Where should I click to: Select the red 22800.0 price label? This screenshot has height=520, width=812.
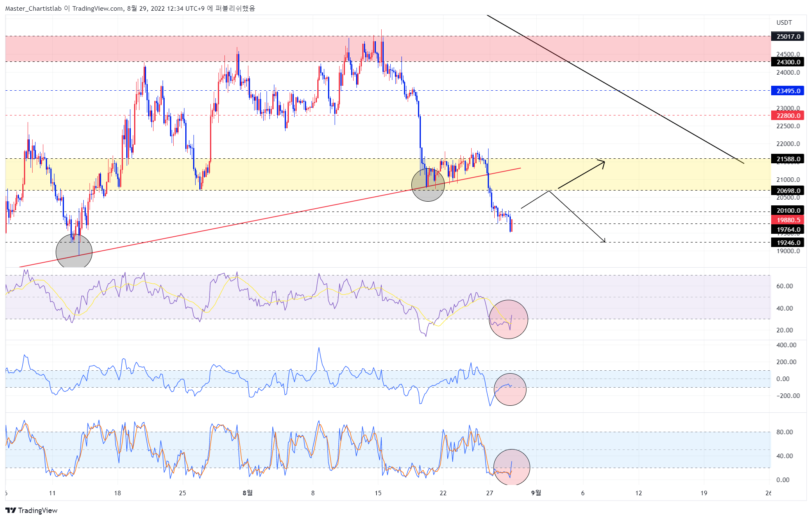pyautogui.click(x=788, y=115)
